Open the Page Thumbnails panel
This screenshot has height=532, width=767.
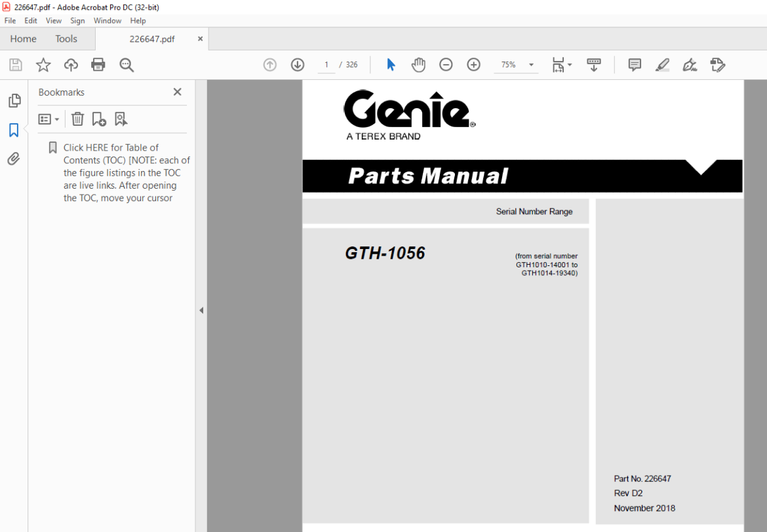(14, 100)
